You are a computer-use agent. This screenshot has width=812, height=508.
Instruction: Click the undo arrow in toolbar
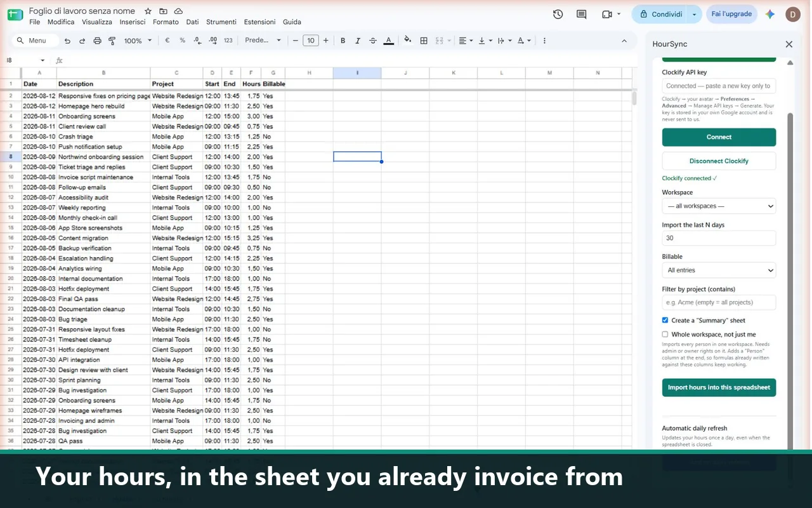click(x=67, y=41)
